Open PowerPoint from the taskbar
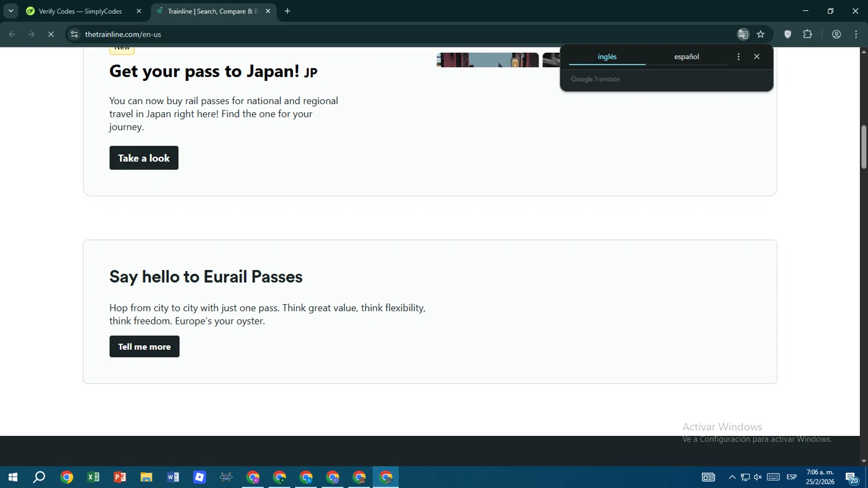 tap(120, 477)
